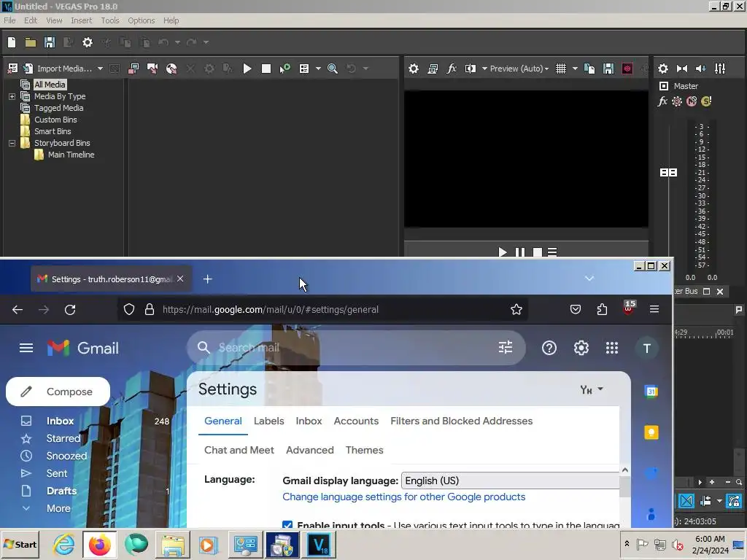747x560 pixels.
Task: Open Master FX button
Action: (x=662, y=101)
